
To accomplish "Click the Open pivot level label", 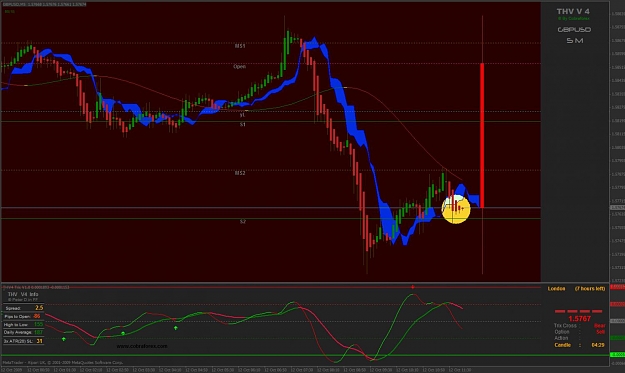I will [x=240, y=67].
